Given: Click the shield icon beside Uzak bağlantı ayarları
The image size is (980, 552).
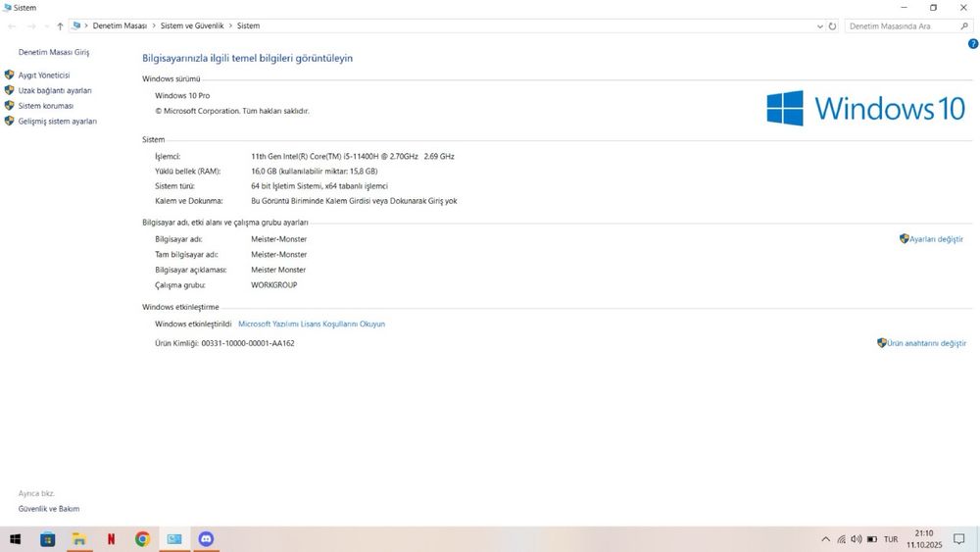Looking at the screenshot, I should click(x=9, y=90).
